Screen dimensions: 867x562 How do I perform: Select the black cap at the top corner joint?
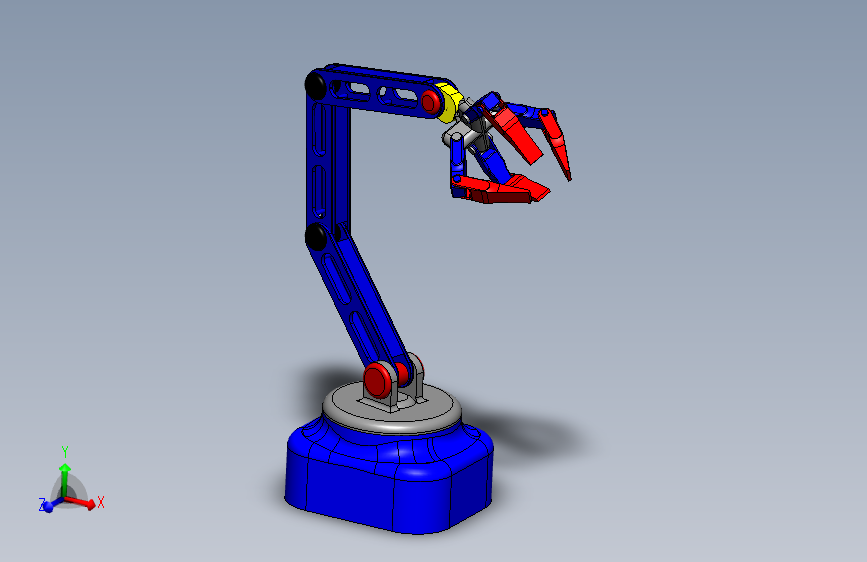tap(316, 85)
